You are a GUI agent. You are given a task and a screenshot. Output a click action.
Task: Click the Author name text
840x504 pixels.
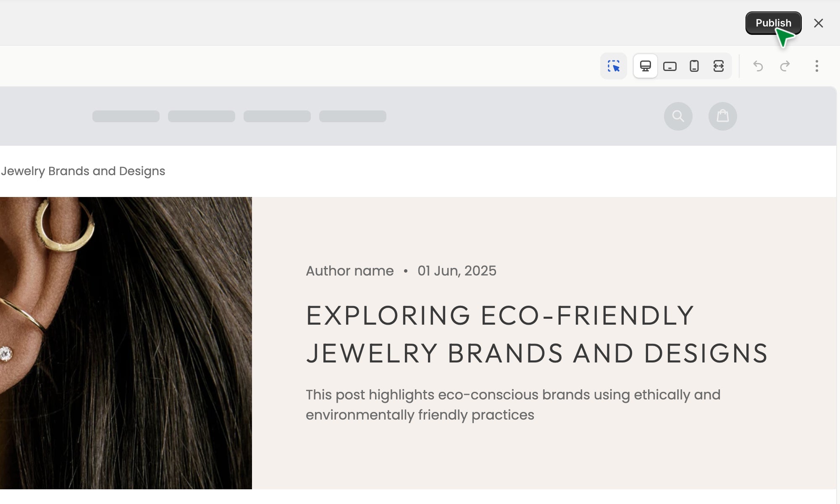(x=349, y=271)
